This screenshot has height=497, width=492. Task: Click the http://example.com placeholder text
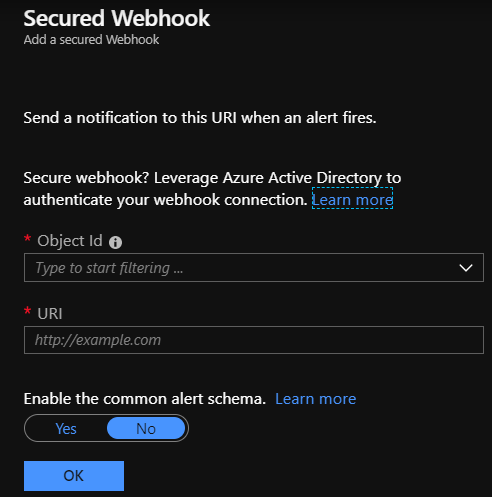click(x=98, y=340)
